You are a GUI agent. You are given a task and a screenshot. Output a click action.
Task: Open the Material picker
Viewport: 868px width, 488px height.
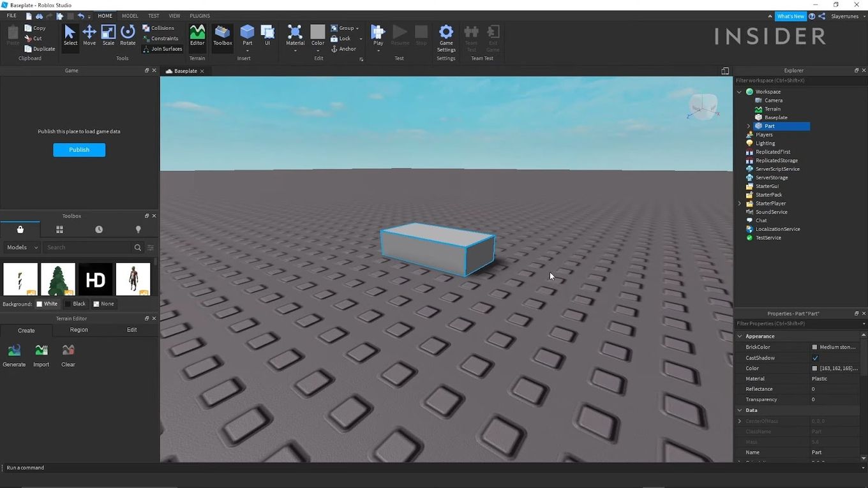tap(295, 35)
